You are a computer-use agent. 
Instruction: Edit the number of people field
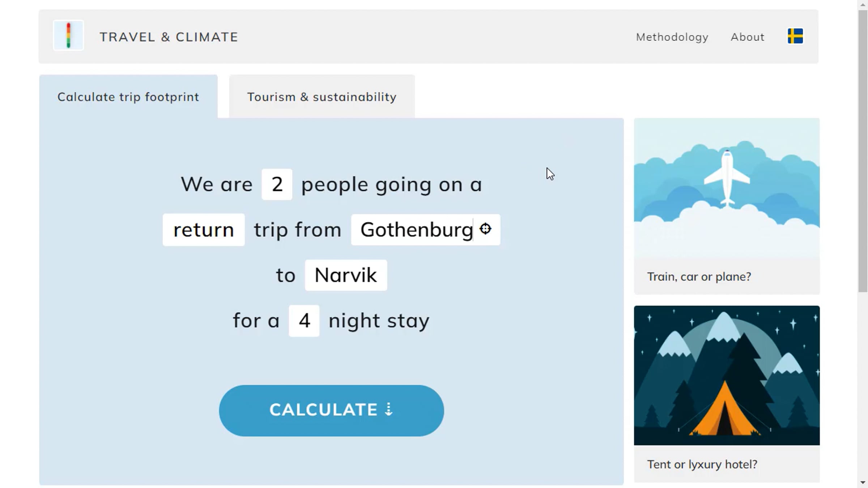[x=277, y=184]
